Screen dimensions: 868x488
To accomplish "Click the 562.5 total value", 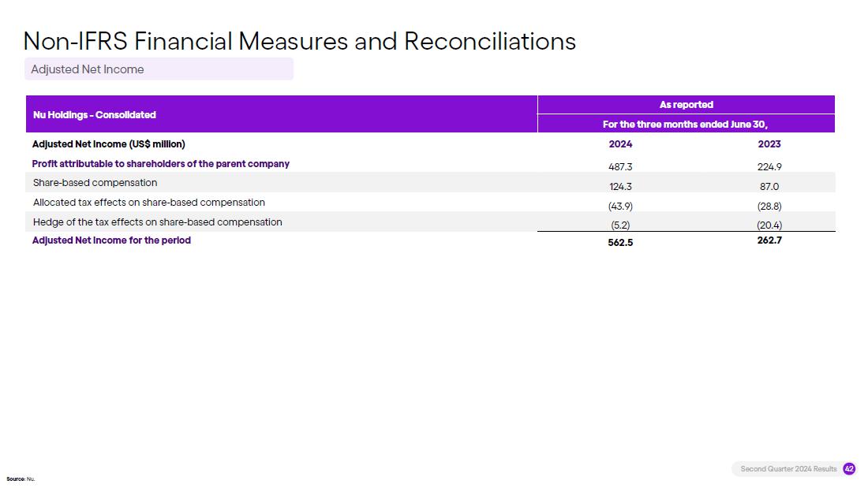I will coord(620,242).
